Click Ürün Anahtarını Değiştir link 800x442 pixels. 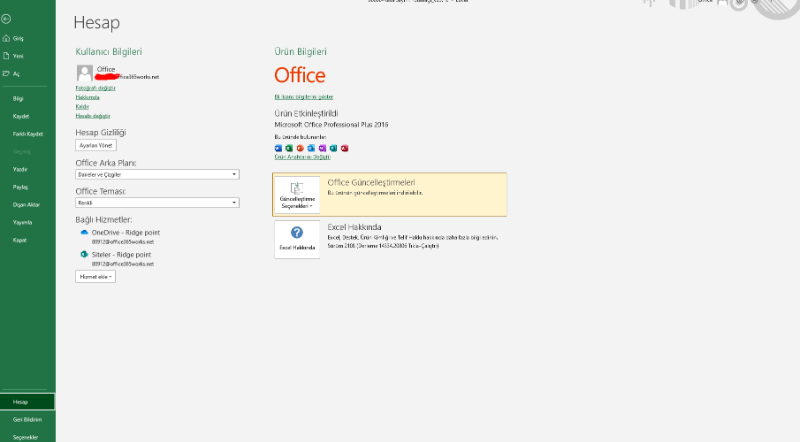click(x=303, y=157)
